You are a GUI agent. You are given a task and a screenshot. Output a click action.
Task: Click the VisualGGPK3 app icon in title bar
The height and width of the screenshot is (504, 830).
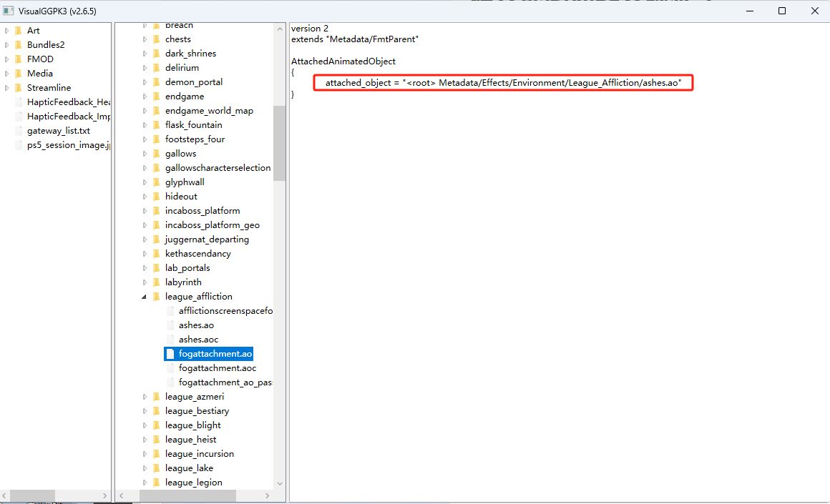click(9, 11)
